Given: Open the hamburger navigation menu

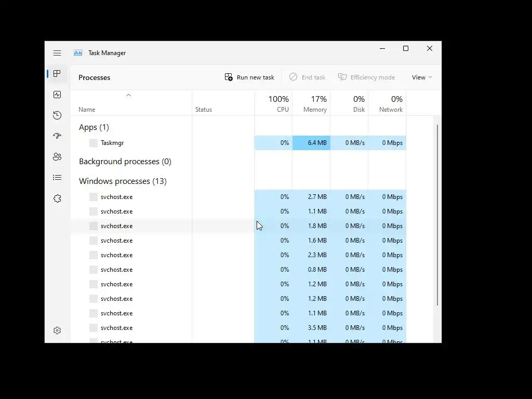Looking at the screenshot, I should (x=57, y=53).
